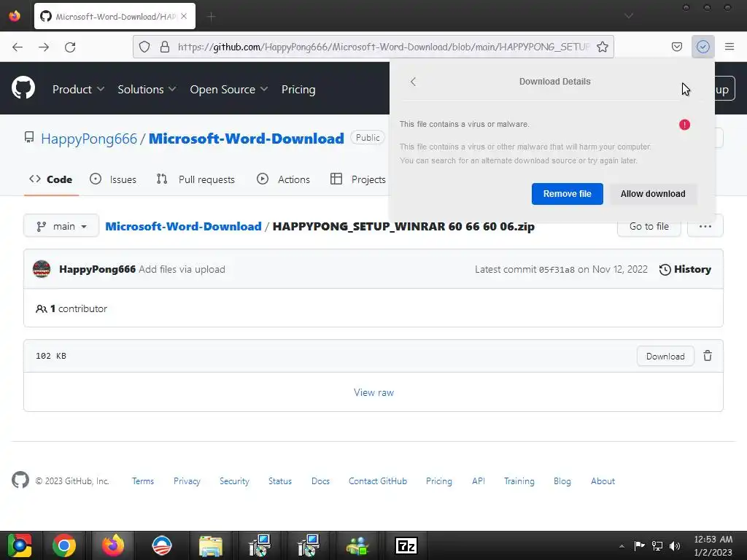Click the Firefox taskbar icon
The image size is (747, 560).
coord(113,545)
